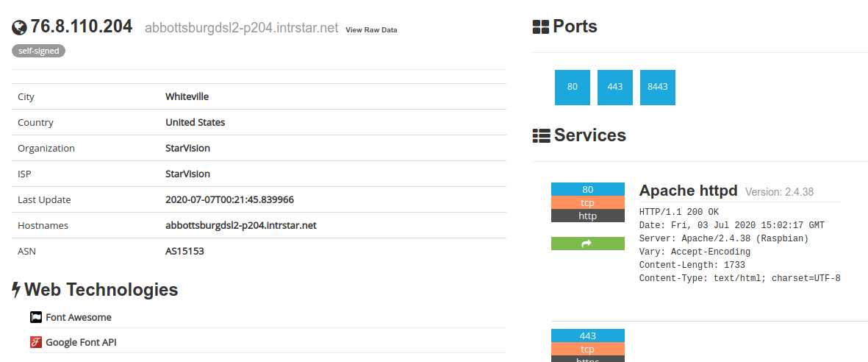Open View Raw Data link
Image resolution: width=868 pixels, height=362 pixels.
click(x=371, y=30)
